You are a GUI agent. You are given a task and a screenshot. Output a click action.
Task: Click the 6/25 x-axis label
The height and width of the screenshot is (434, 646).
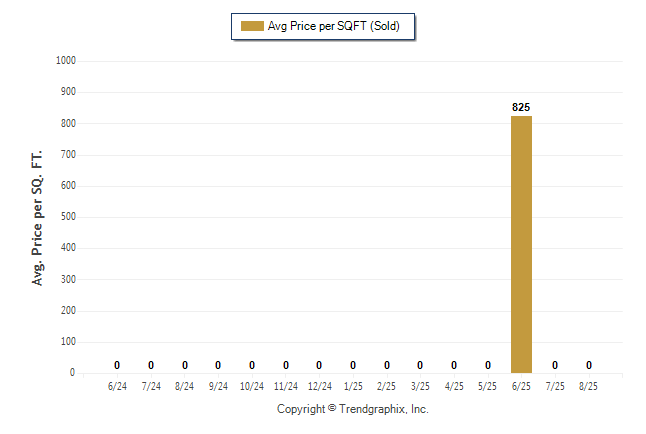click(x=521, y=386)
